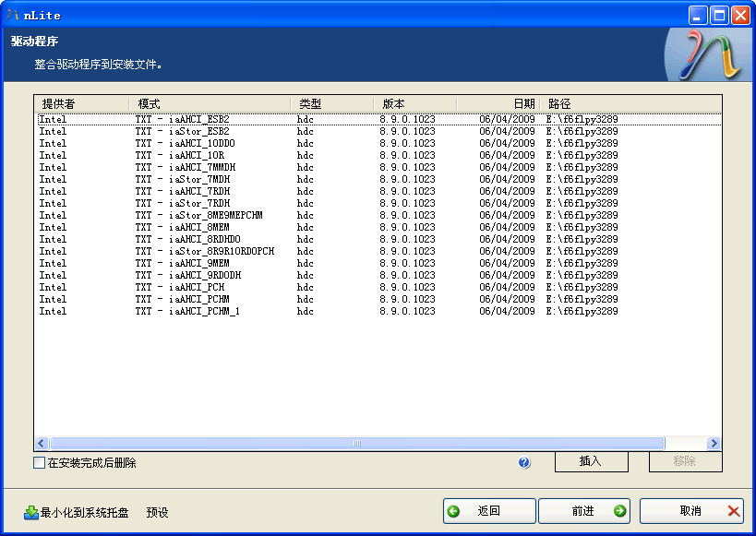Open the 预设 presets menu
756x536 pixels.
point(157,512)
